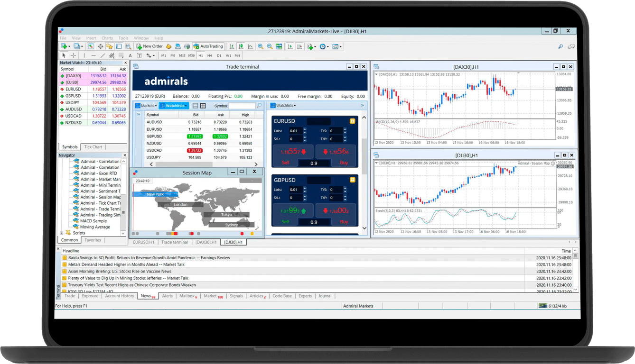
Task: Enable chart auto scroll icon
Action: pos(290,46)
